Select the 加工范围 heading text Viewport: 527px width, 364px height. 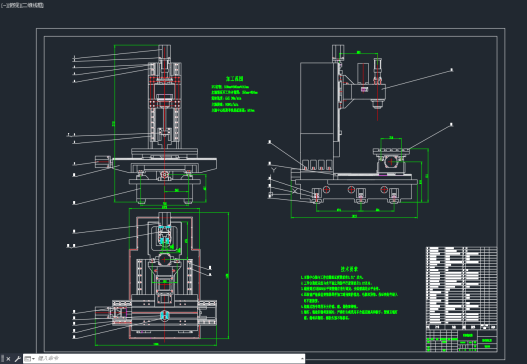pos(234,79)
